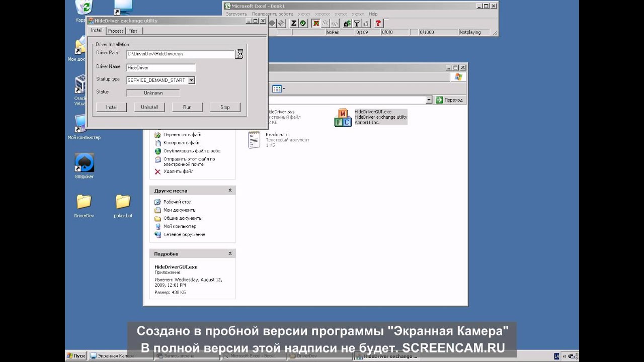
Task: Click the Explorer views icon in toolbar
Action: pyautogui.click(x=278, y=89)
